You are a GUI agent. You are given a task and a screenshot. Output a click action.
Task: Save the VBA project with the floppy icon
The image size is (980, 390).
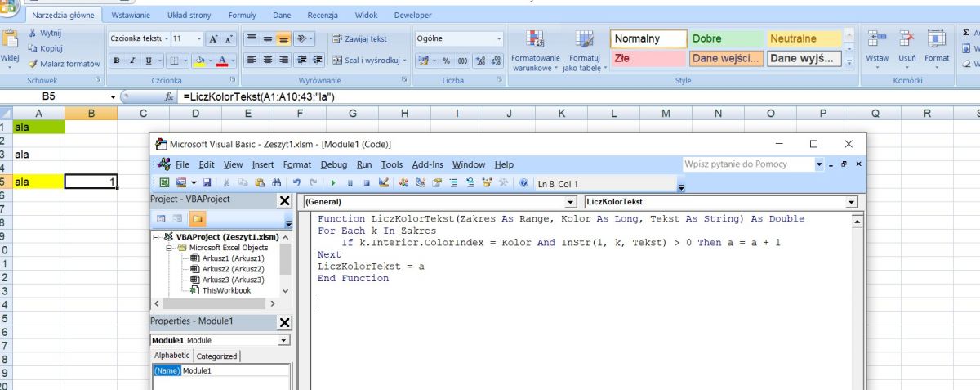(x=207, y=183)
